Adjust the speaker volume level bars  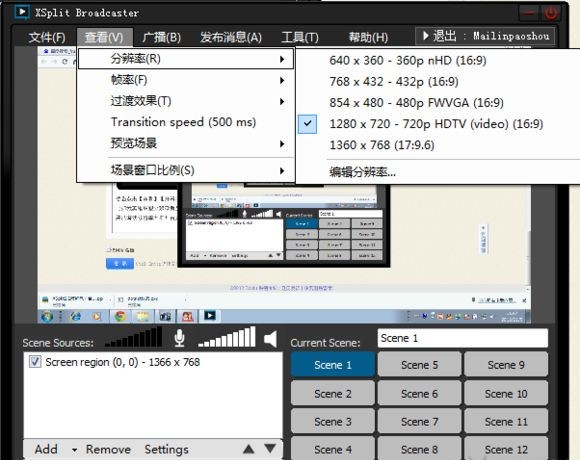[227, 337]
